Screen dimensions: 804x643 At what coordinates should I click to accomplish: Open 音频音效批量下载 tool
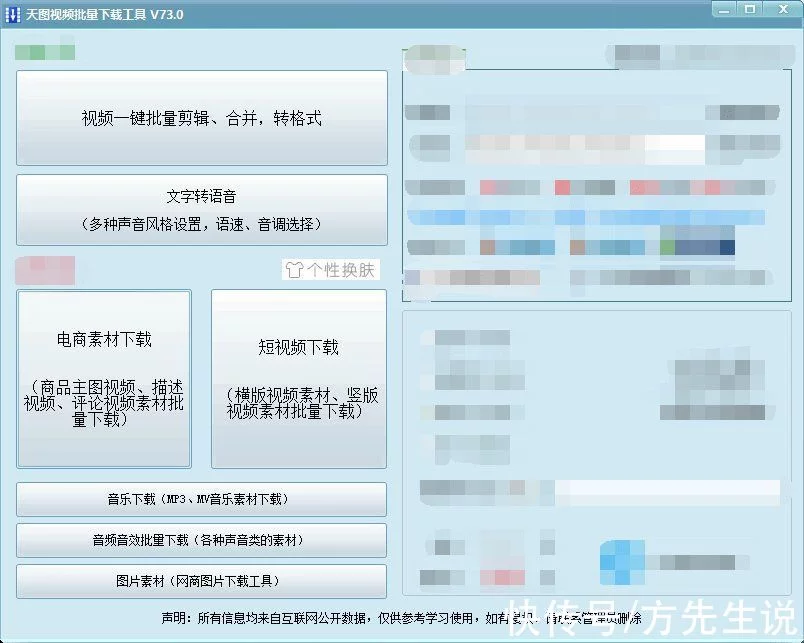tap(202, 540)
